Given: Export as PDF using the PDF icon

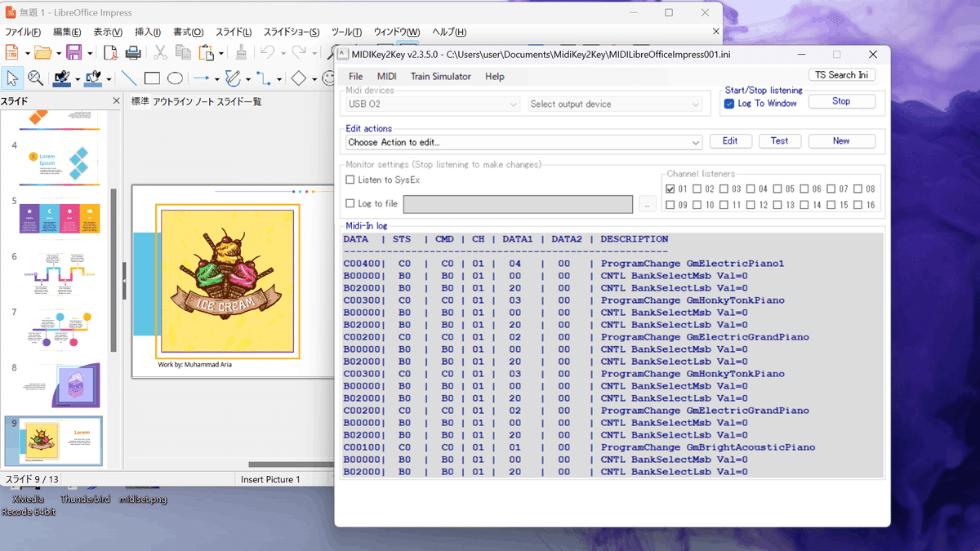Looking at the screenshot, I should pos(110,53).
